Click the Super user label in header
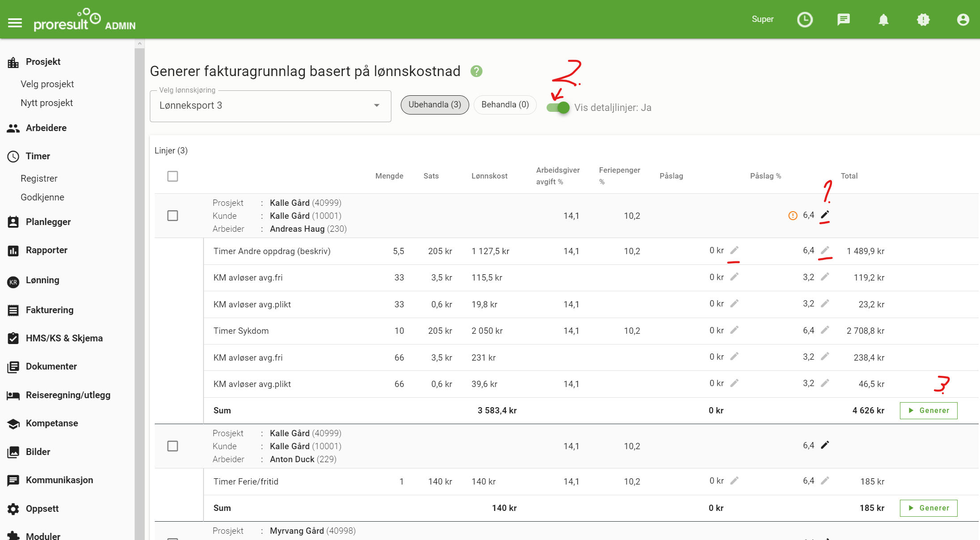The height and width of the screenshot is (540, 980). coord(763,19)
